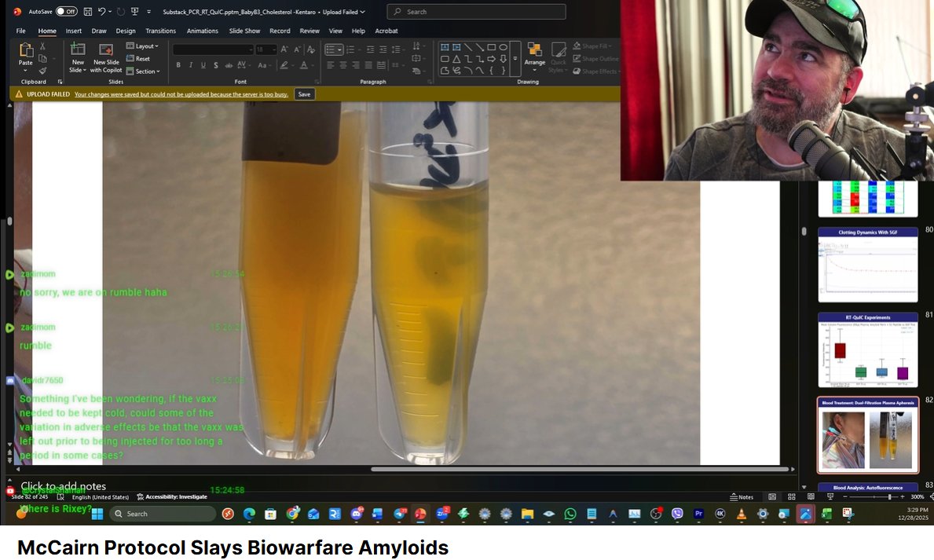Toggle Text Shadow formatting
This screenshot has height=560, width=934.
[216, 65]
